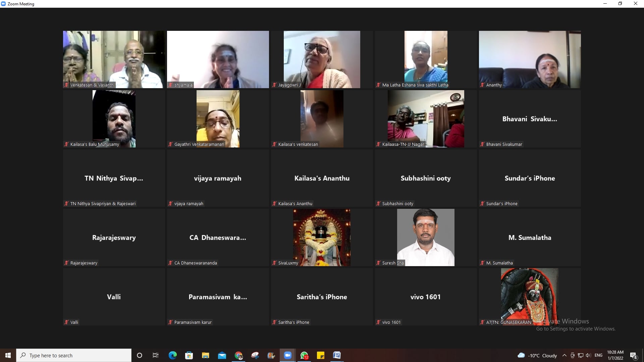Screen dimensions: 644x362
Task: Expand the hidden system tray icons chevron
Action: [564, 355]
